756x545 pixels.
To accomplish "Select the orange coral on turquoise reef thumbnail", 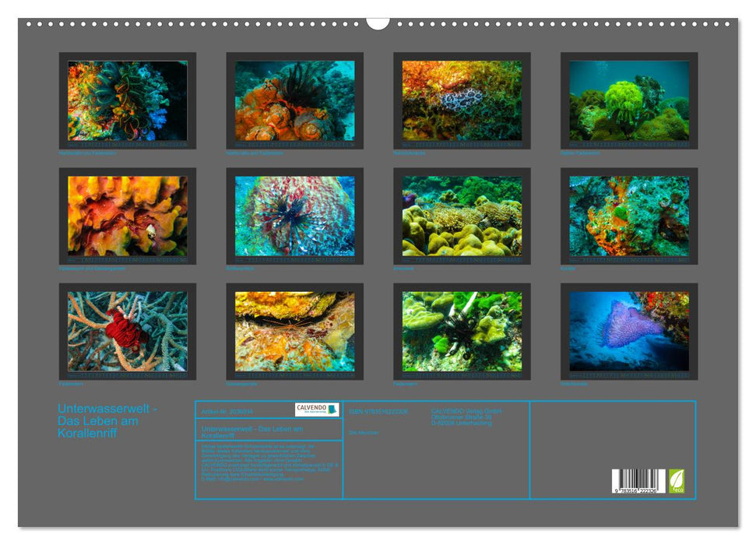I will [x=628, y=216].
